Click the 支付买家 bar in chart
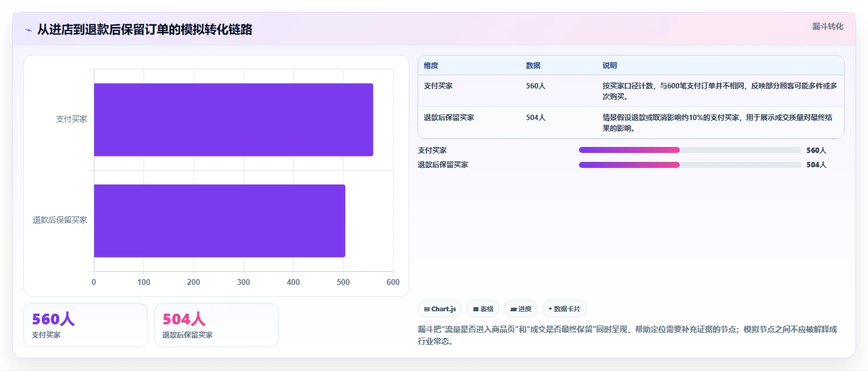868x371 pixels. point(234,119)
